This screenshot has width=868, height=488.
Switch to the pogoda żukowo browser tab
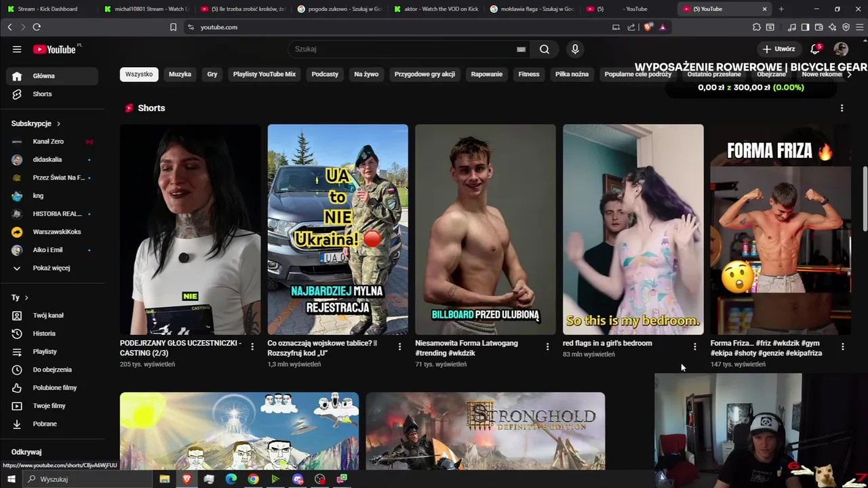click(339, 9)
